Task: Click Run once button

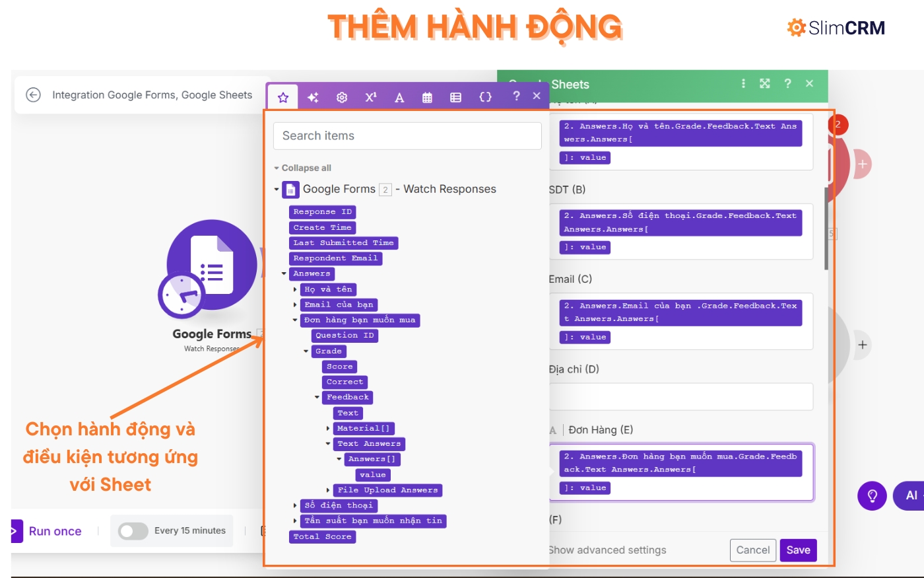Action: pos(48,531)
